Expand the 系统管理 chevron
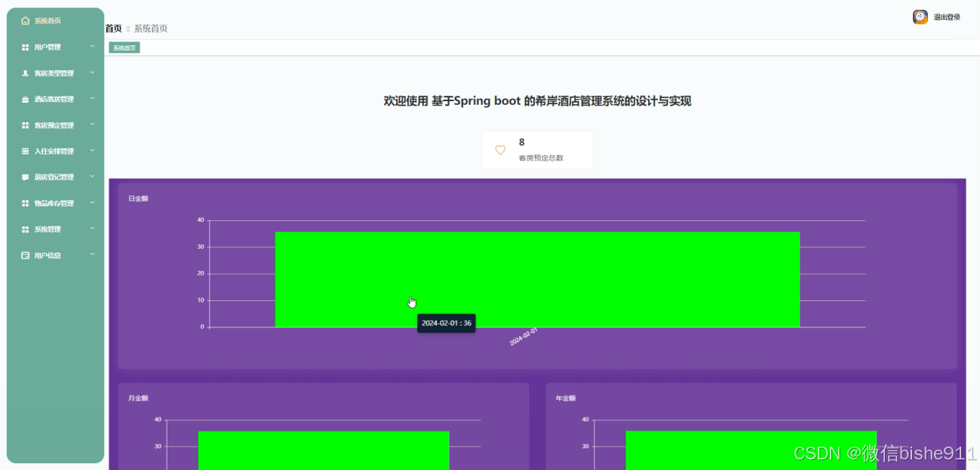 coord(92,229)
